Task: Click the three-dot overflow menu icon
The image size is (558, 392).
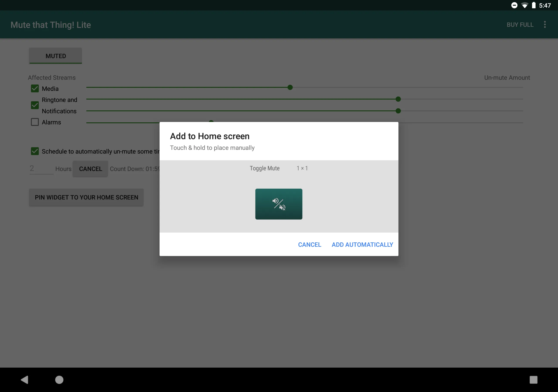Action: [545, 25]
